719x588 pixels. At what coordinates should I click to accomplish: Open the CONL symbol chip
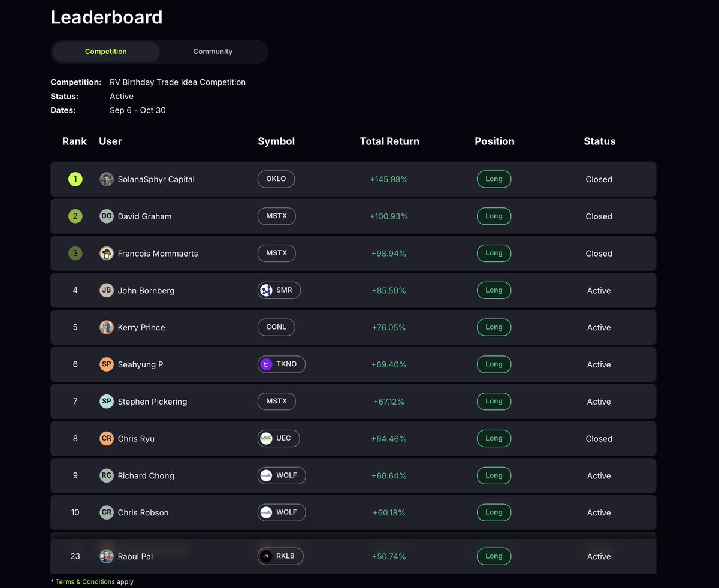276,327
